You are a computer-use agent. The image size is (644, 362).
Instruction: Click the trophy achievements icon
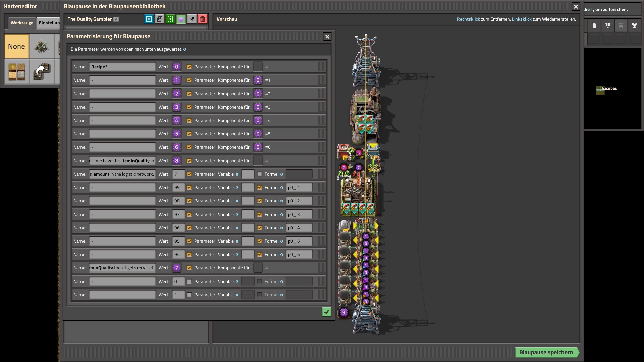[x=634, y=25]
